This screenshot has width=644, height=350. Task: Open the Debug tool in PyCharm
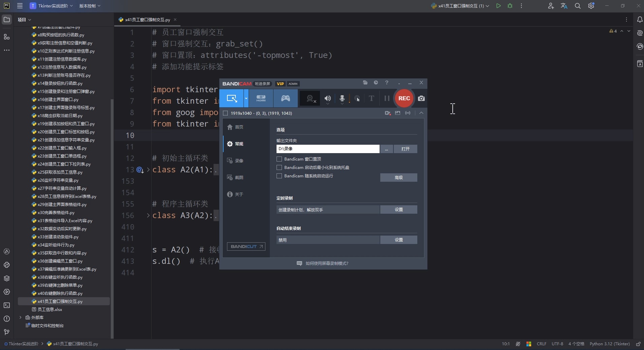[x=510, y=6]
